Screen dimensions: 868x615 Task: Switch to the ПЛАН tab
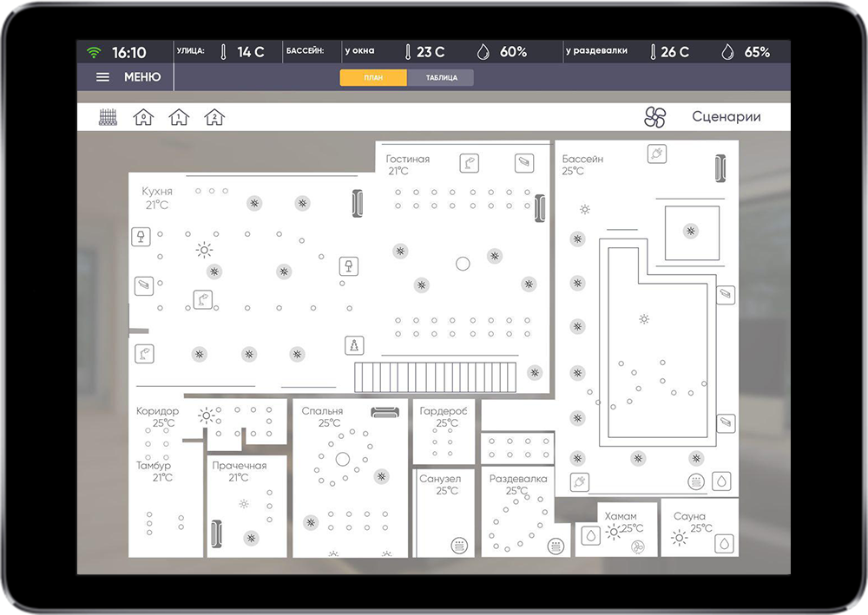[373, 78]
